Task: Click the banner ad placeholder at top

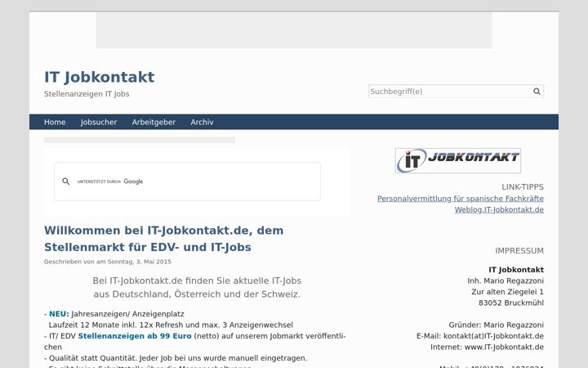Action: pyautogui.click(x=294, y=30)
